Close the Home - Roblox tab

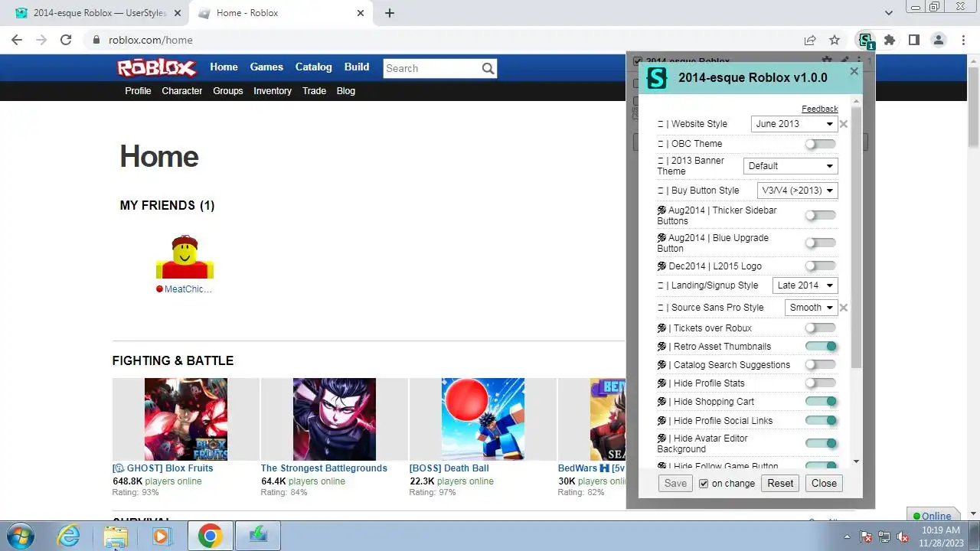(361, 13)
